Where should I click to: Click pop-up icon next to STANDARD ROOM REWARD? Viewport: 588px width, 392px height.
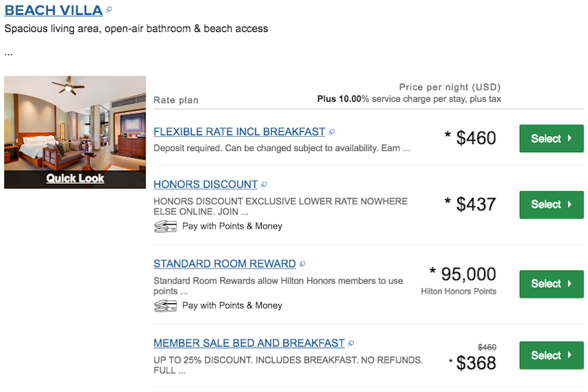click(x=302, y=264)
